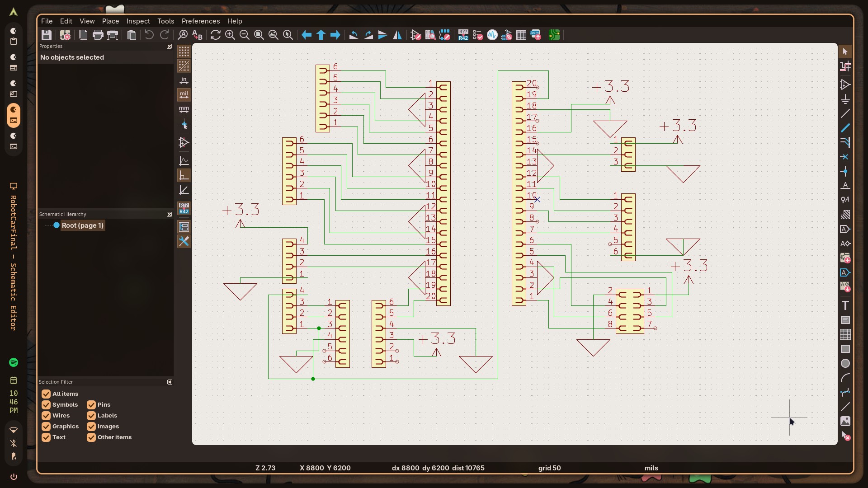Open the Place menu
This screenshot has height=488, width=868.
[x=110, y=21]
